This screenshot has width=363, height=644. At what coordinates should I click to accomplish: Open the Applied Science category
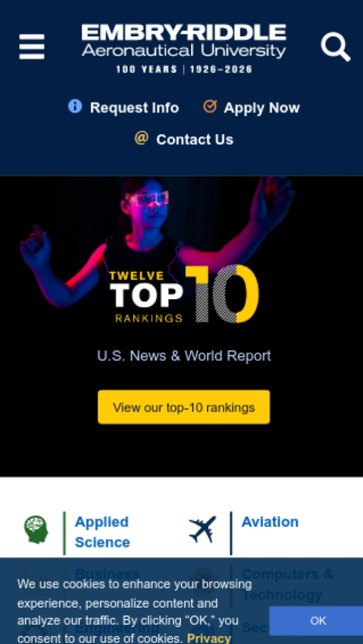click(102, 532)
